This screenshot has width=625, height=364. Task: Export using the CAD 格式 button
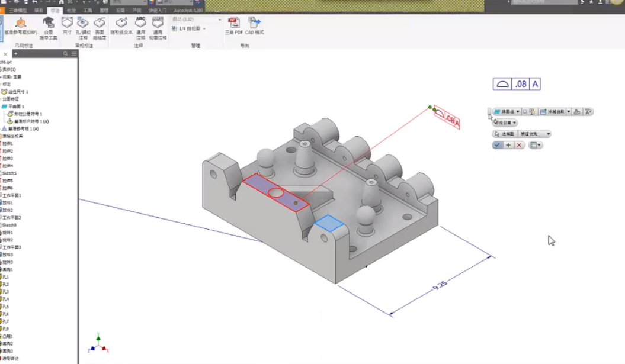[254, 26]
